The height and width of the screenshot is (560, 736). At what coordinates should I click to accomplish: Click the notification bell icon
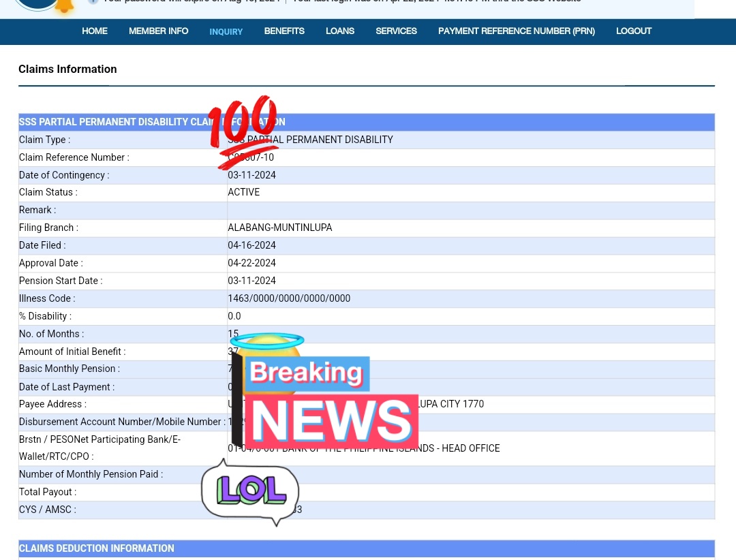(x=64, y=5)
